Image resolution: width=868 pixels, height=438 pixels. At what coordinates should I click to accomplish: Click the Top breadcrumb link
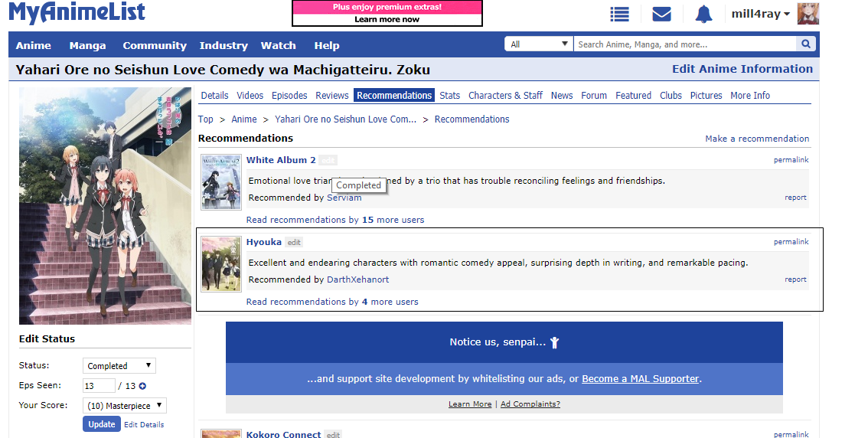pyautogui.click(x=205, y=119)
